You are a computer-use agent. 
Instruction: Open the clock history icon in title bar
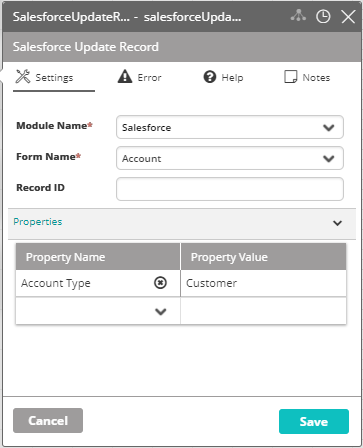(x=323, y=16)
